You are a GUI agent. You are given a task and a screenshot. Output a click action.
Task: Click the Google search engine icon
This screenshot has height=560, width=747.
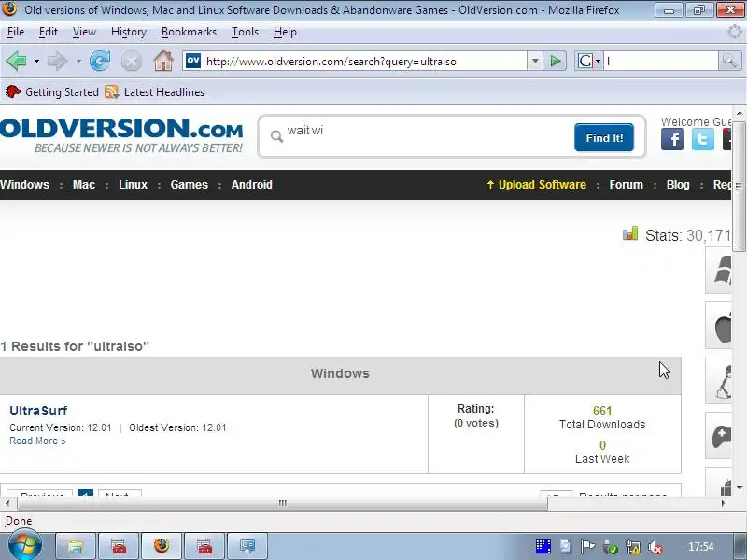pyautogui.click(x=585, y=61)
